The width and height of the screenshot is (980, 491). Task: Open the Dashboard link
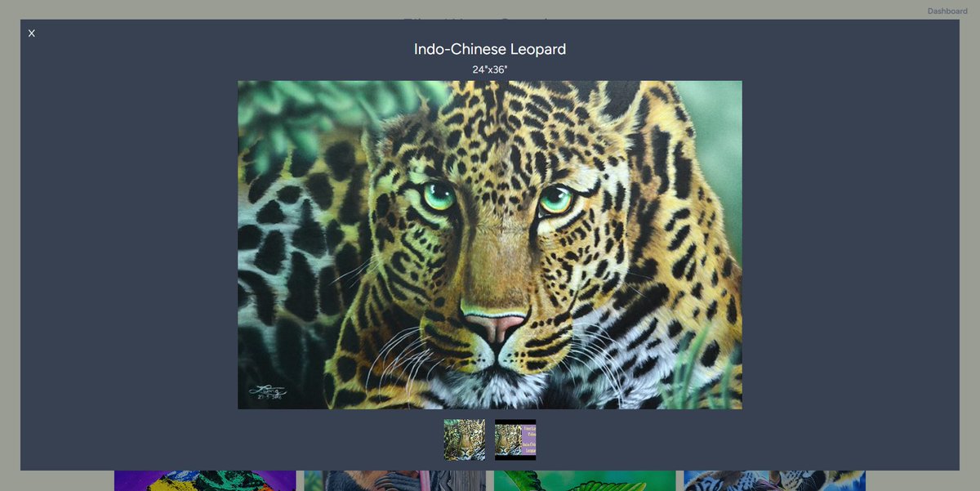click(x=947, y=11)
